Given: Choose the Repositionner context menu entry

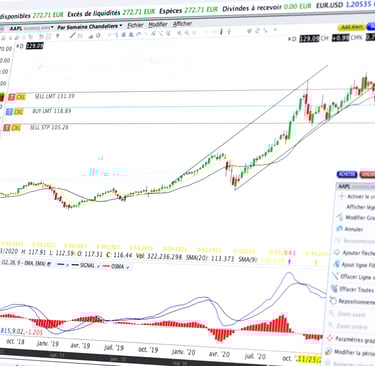Looking at the screenshot, I should tap(357, 302).
